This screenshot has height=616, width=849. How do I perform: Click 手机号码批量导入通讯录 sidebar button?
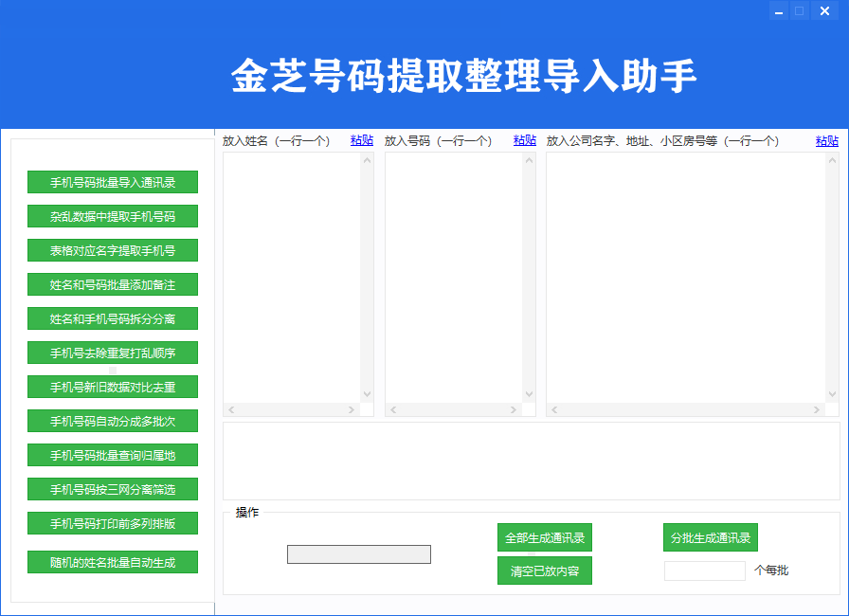tap(112, 182)
